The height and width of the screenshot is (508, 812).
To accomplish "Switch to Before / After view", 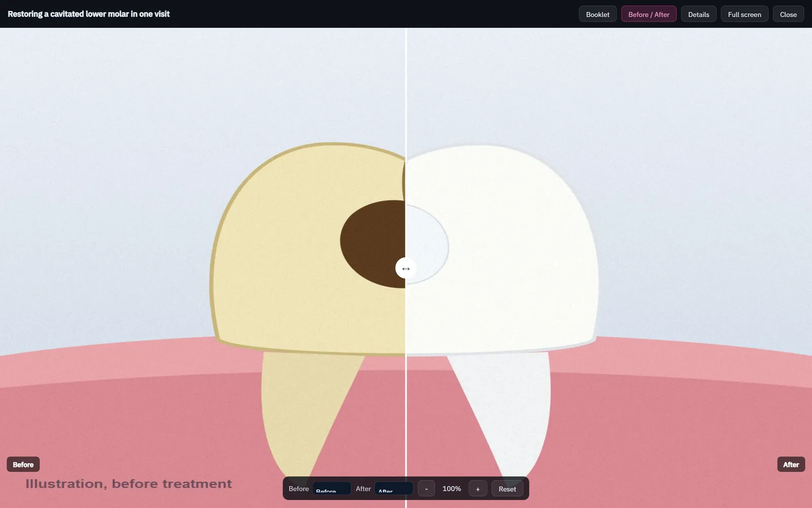I will pos(649,14).
